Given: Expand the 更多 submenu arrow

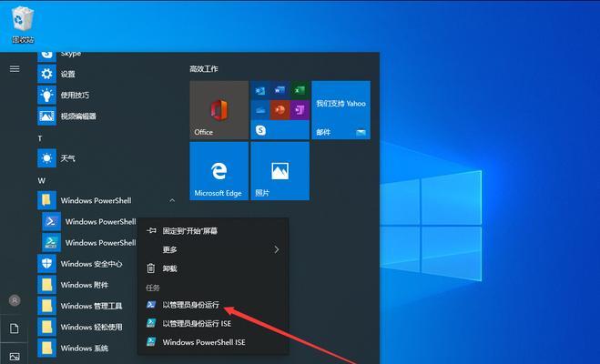Looking at the screenshot, I should click(x=277, y=249).
